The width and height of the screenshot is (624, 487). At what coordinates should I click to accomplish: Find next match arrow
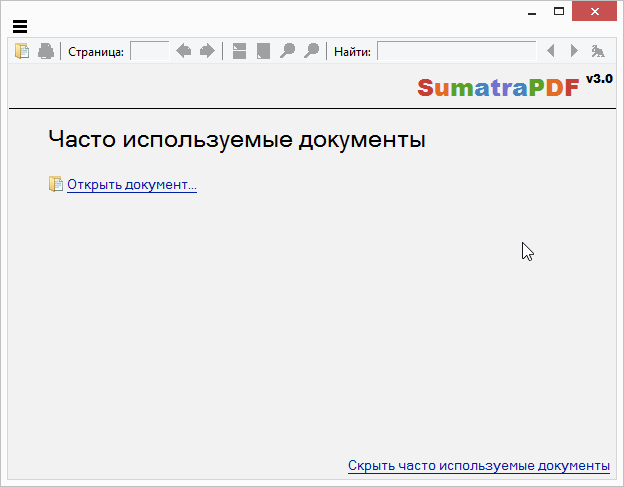(574, 51)
